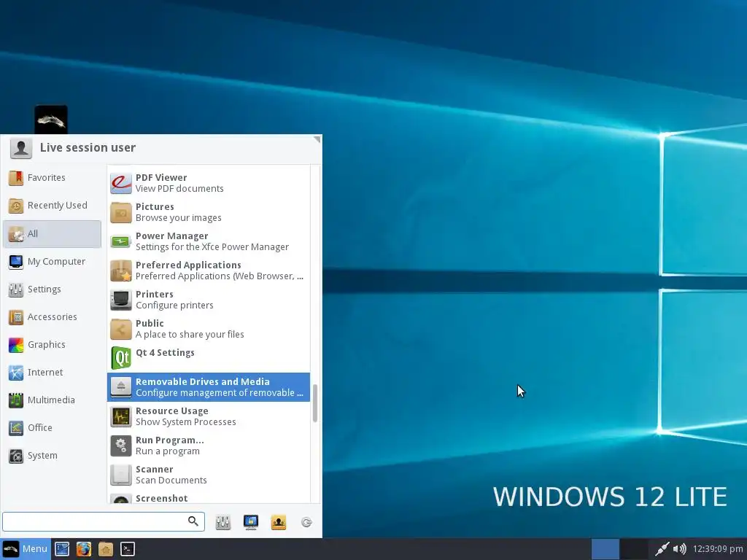Click the 'Browse your images' description

(x=179, y=217)
